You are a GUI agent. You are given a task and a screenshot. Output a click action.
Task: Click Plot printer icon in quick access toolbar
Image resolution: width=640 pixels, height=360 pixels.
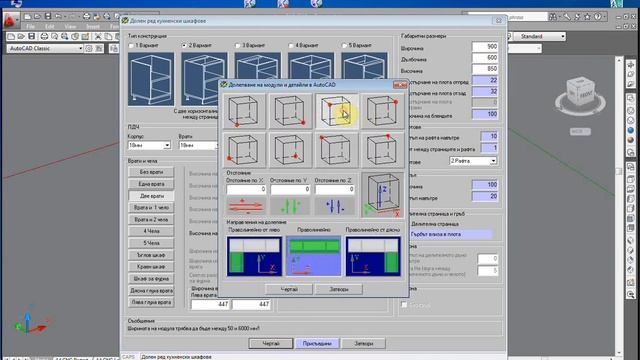[86, 16]
